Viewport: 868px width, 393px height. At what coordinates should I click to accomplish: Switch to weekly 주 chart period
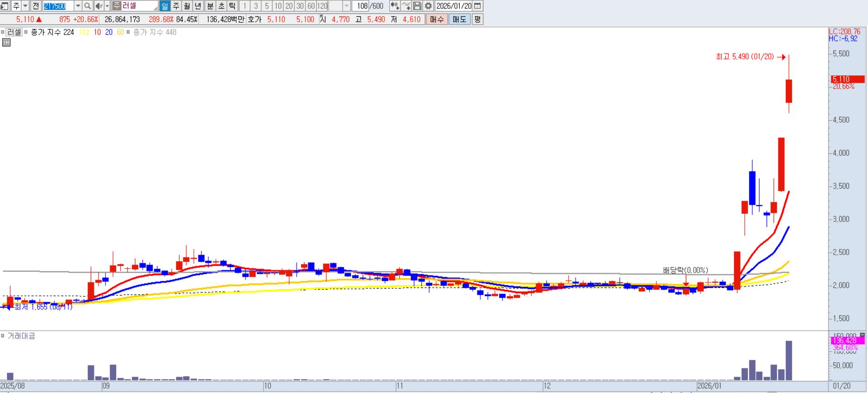click(x=176, y=6)
